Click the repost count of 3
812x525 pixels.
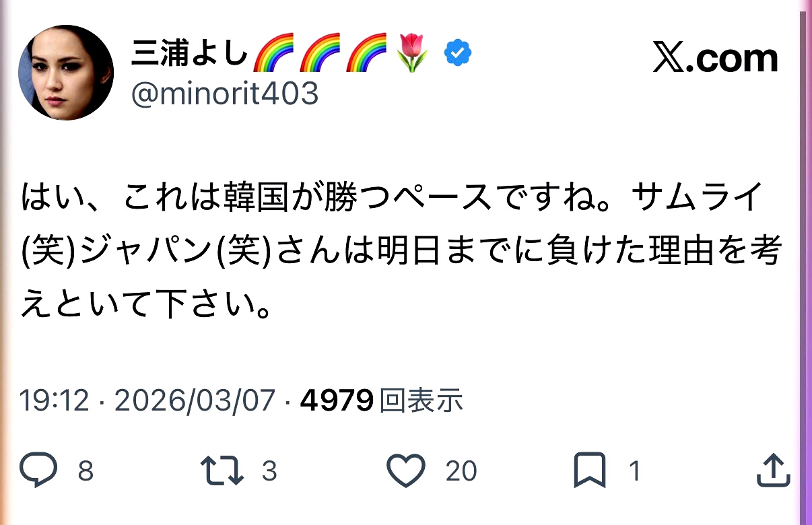(269, 471)
